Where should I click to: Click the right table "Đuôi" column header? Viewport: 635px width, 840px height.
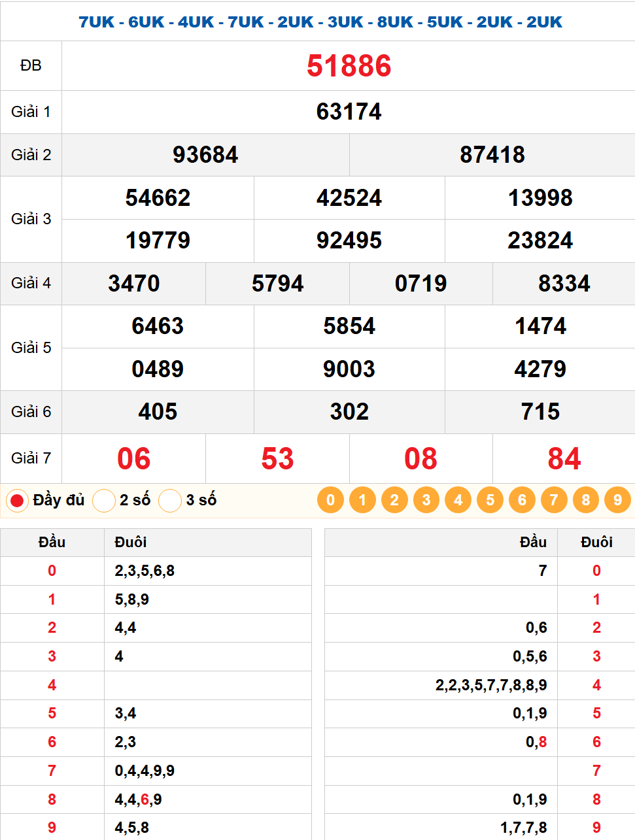coord(596,542)
